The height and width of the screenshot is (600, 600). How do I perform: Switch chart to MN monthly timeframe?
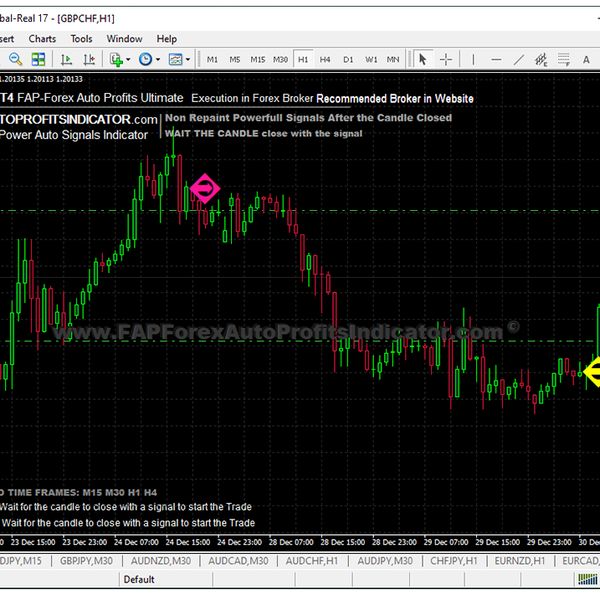click(393, 59)
